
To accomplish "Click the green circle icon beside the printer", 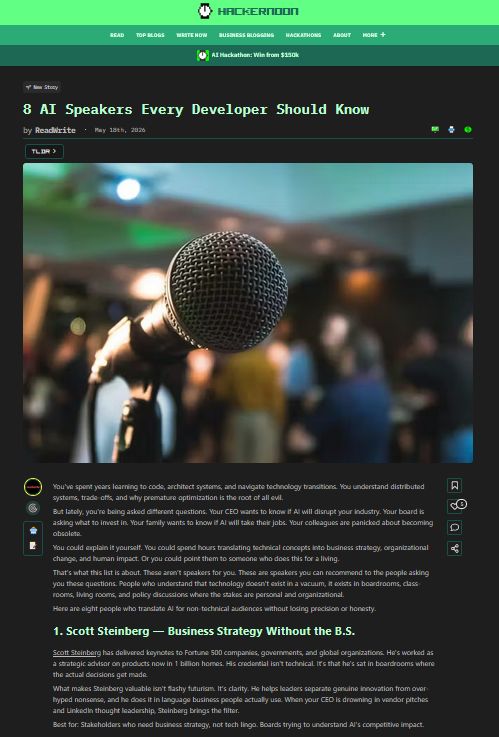I will [x=468, y=130].
